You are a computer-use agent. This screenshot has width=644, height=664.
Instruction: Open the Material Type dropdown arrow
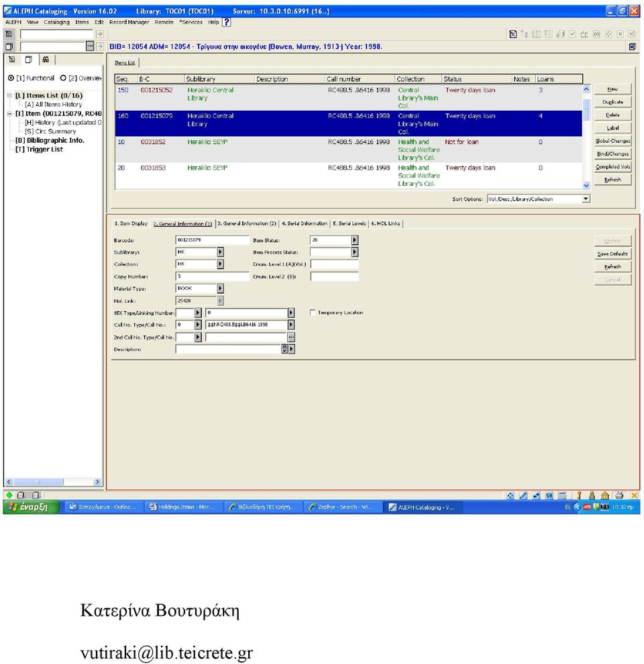[x=220, y=288]
